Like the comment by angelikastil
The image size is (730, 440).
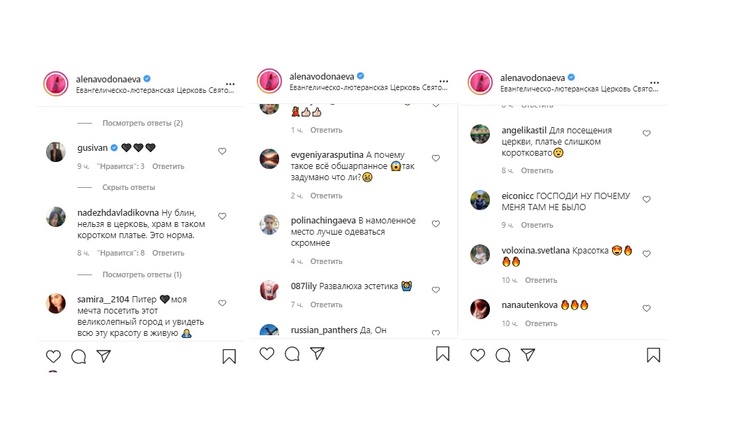tap(646, 133)
